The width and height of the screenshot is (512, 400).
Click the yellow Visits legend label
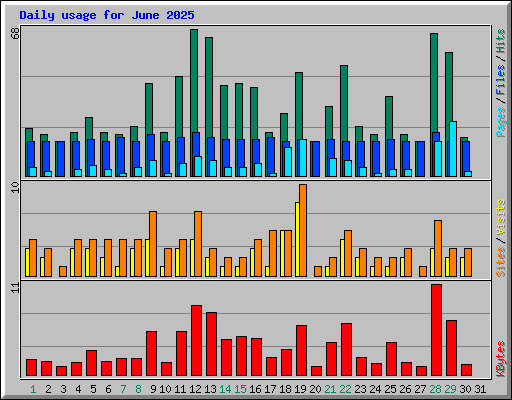pos(500,217)
